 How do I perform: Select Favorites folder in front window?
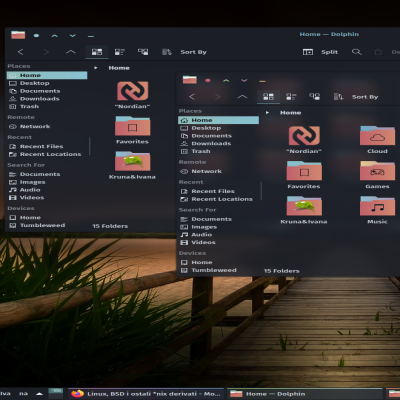click(304, 175)
